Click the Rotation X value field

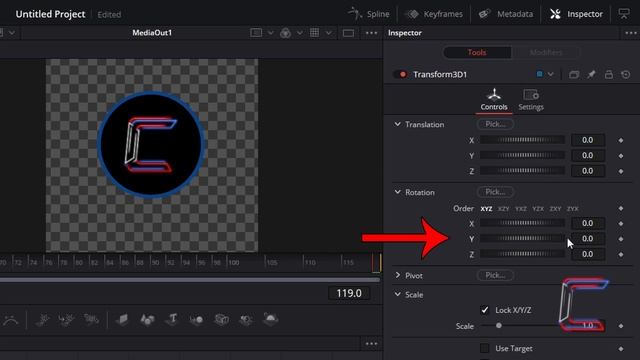[587, 223]
